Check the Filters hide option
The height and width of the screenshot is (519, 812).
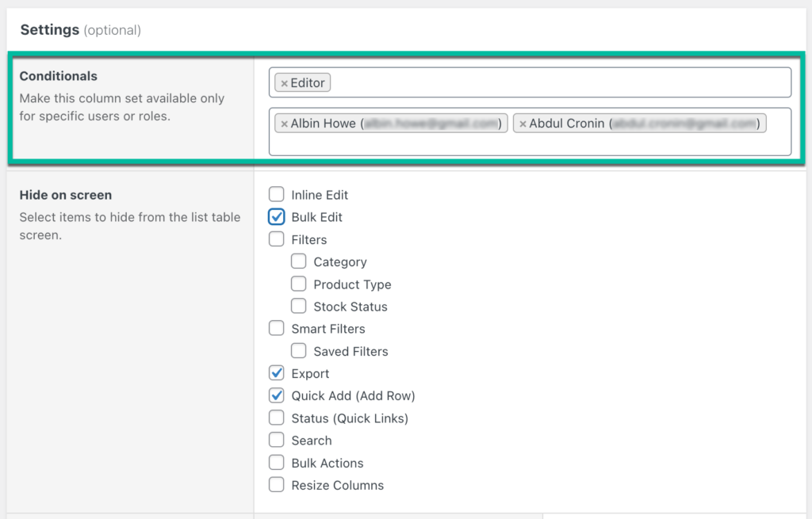[x=276, y=239]
